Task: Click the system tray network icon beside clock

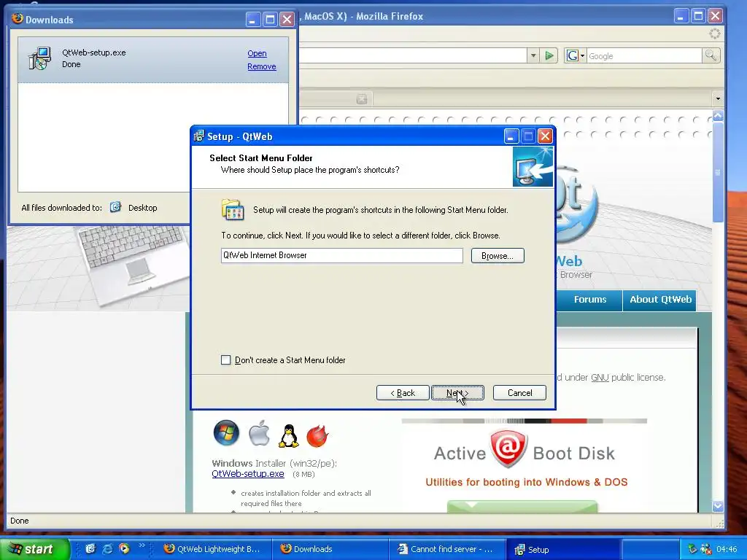Action: 706,549
